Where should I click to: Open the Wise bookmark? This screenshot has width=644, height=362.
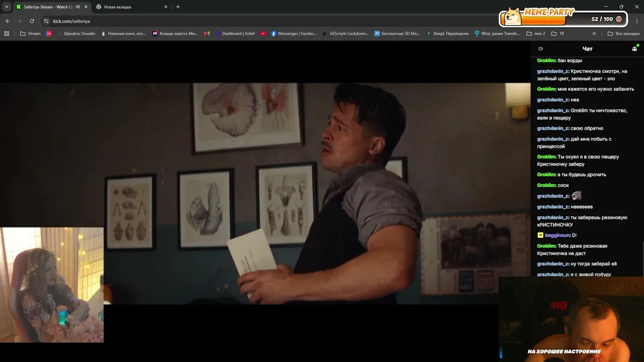(497, 34)
